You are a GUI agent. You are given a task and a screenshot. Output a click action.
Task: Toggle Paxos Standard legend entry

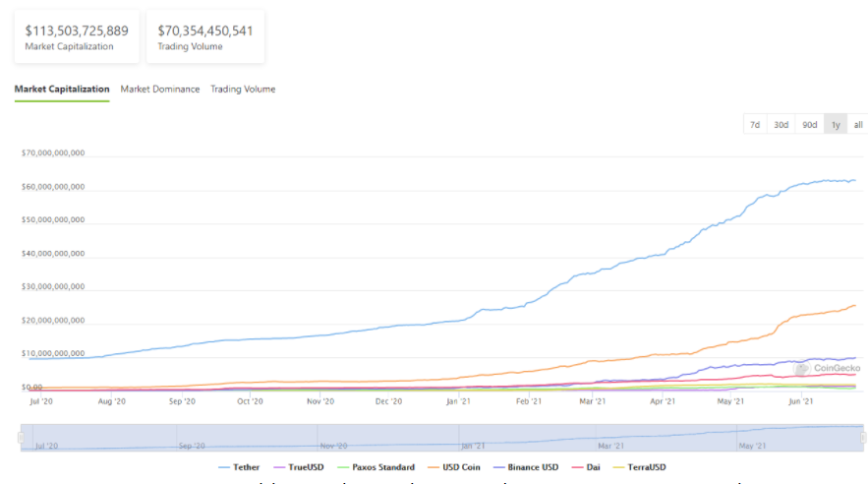(x=376, y=467)
